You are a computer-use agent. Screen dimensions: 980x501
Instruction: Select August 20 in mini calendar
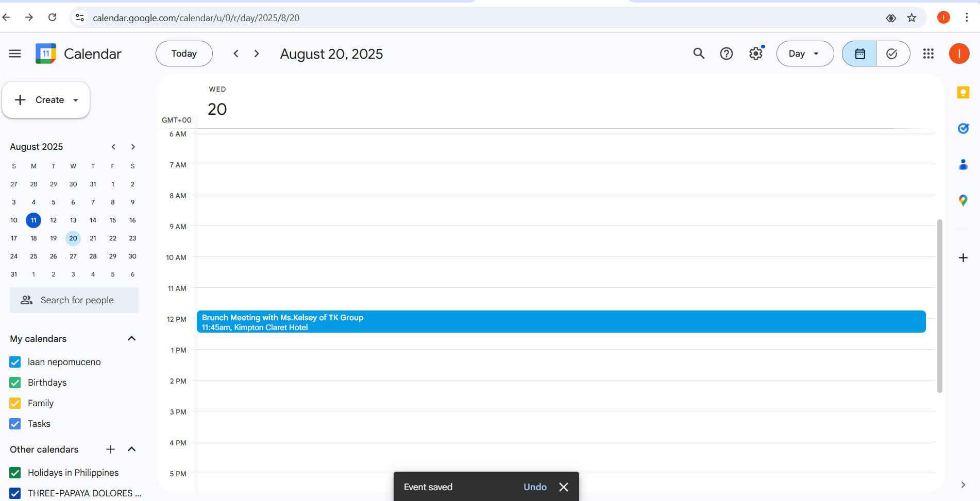click(73, 238)
